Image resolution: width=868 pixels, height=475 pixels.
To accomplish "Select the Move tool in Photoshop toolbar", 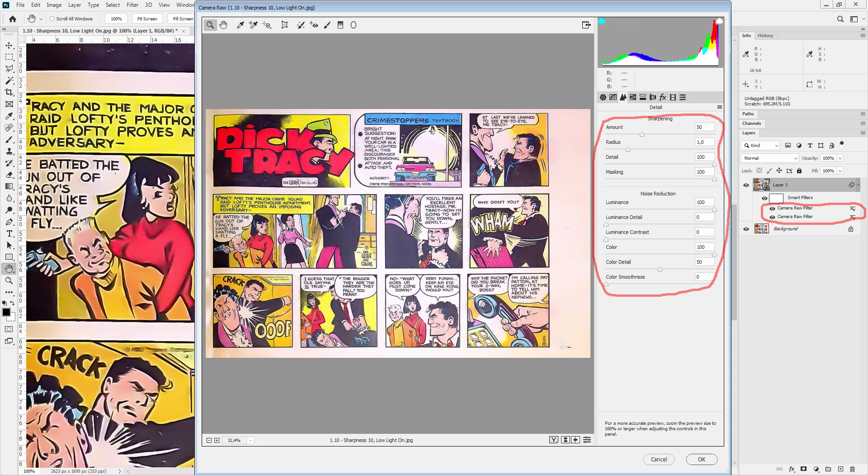I will (x=9, y=45).
